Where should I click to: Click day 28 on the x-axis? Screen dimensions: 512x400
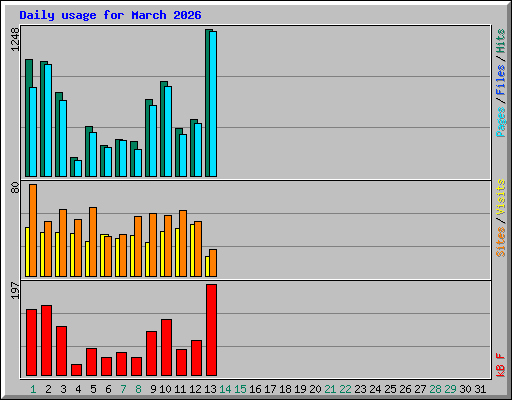[435, 389]
